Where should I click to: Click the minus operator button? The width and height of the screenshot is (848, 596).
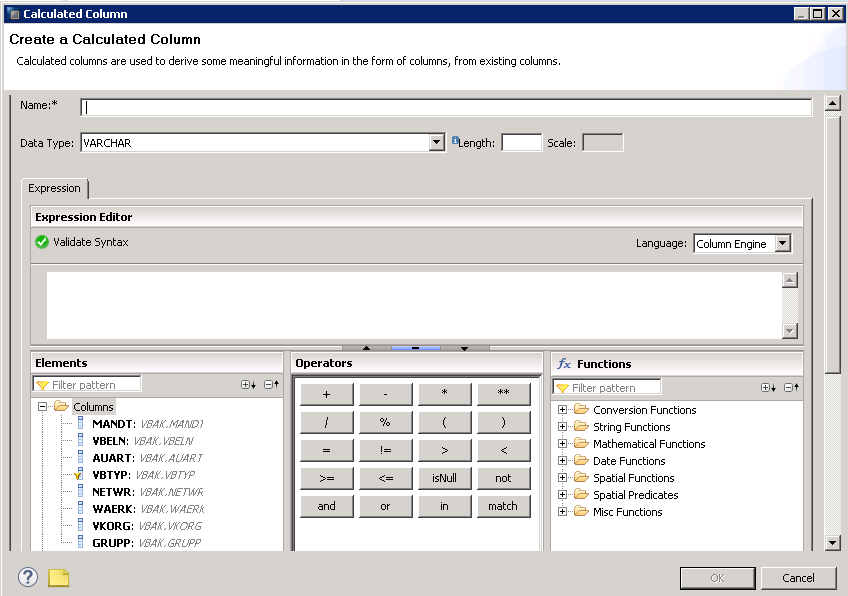pyautogui.click(x=386, y=394)
